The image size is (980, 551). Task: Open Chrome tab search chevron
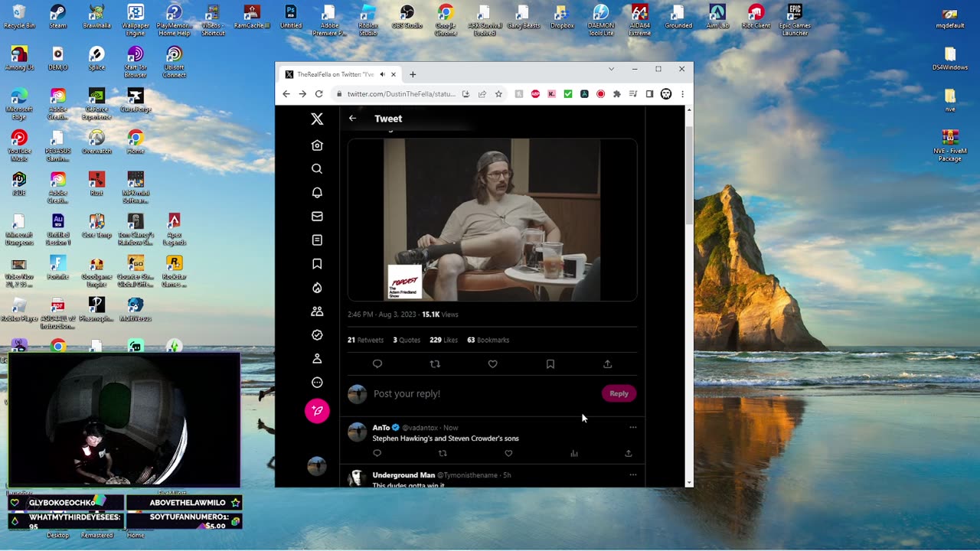(x=611, y=69)
